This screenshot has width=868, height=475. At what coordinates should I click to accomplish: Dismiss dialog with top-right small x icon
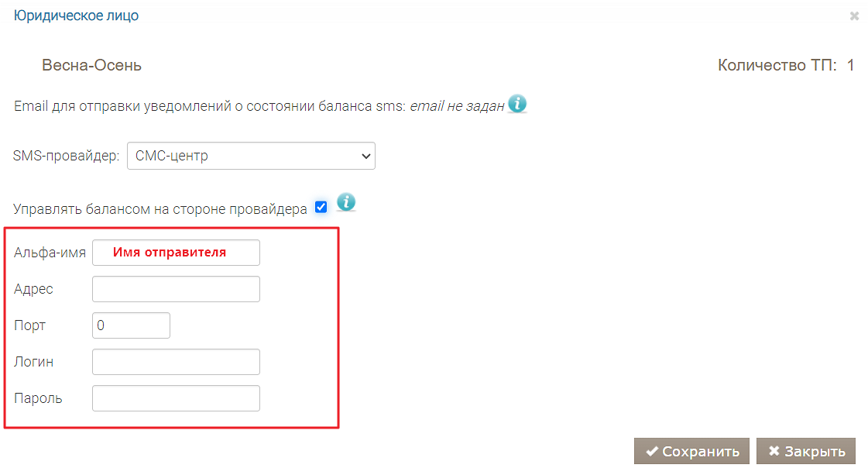pos(854,16)
